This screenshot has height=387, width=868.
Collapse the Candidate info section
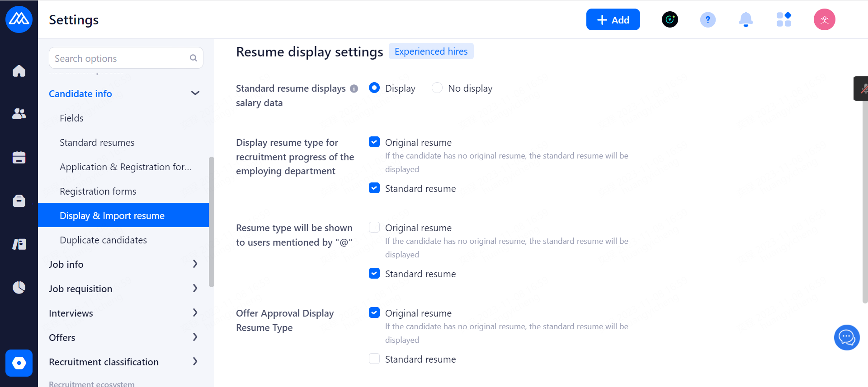195,93
